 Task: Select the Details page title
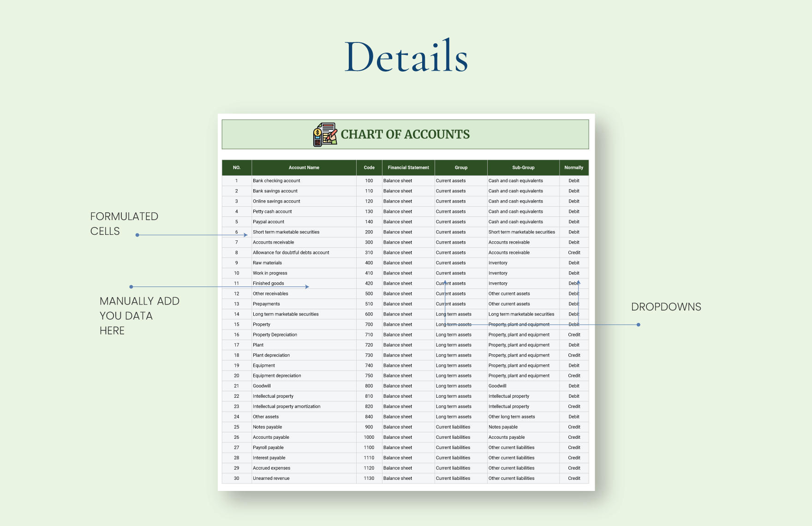click(406, 55)
